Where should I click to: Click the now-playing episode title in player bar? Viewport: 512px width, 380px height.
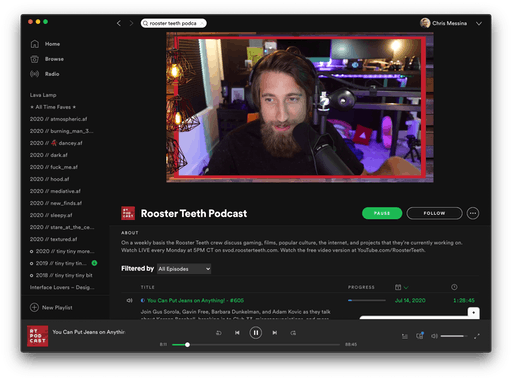[88, 332]
